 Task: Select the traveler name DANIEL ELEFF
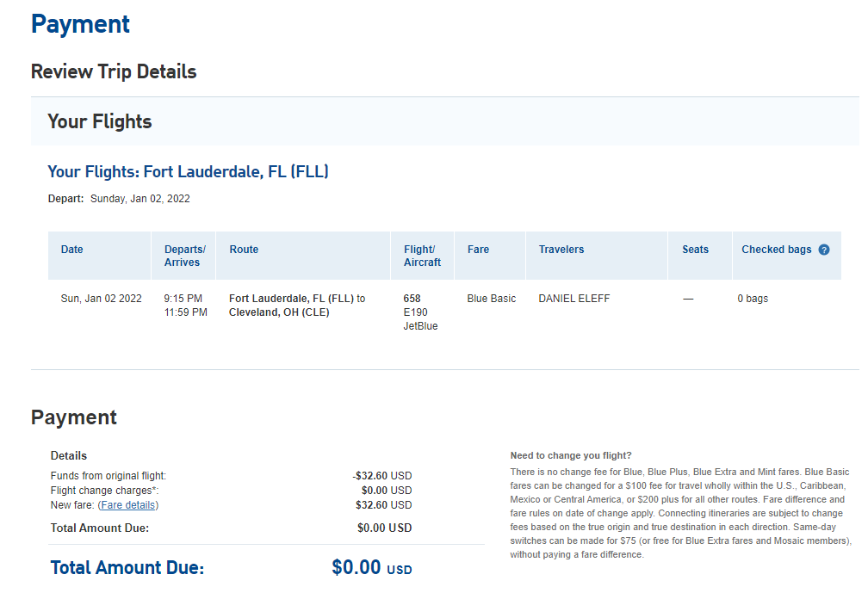point(574,298)
